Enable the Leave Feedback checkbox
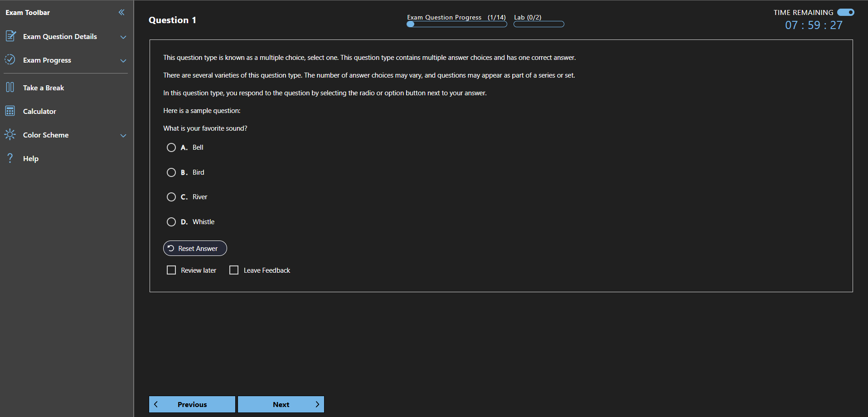Viewport: 868px width, 417px height. click(x=234, y=270)
